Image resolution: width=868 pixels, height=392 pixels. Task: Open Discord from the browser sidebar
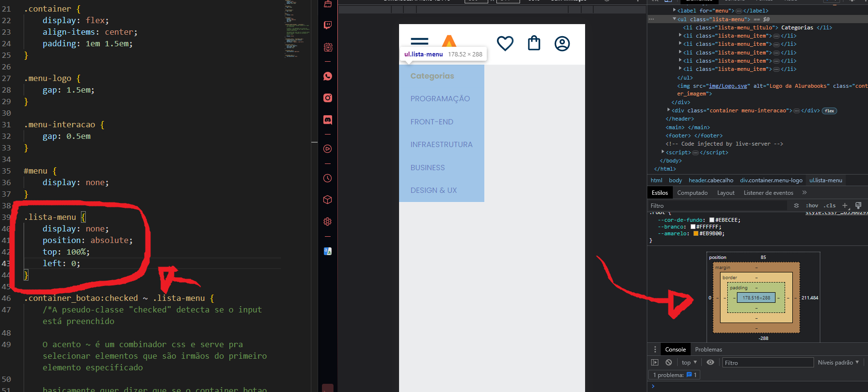tap(328, 120)
